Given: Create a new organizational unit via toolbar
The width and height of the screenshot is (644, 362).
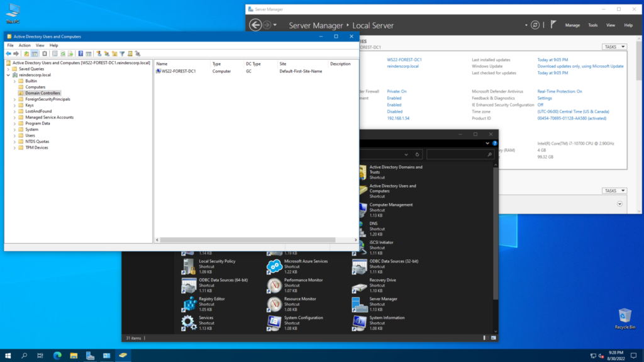Looking at the screenshot, I should (x=114, y=54).
